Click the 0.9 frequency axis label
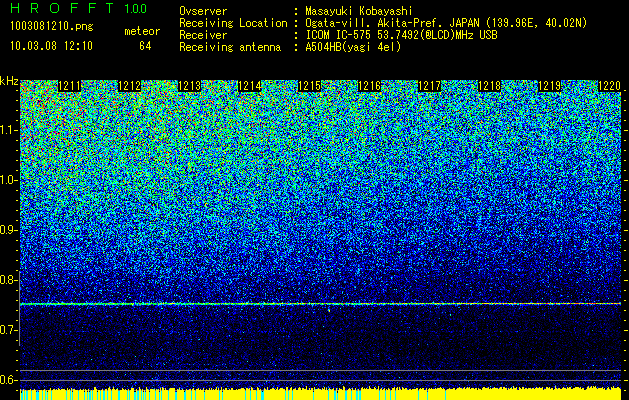The width and height of the screenshot is (629, 400). [9, 230]
